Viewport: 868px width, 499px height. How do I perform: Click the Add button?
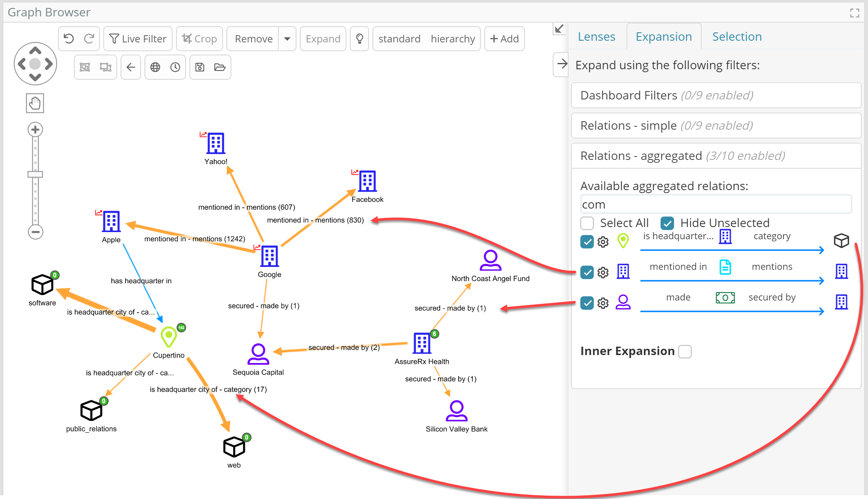pos(504,39)
